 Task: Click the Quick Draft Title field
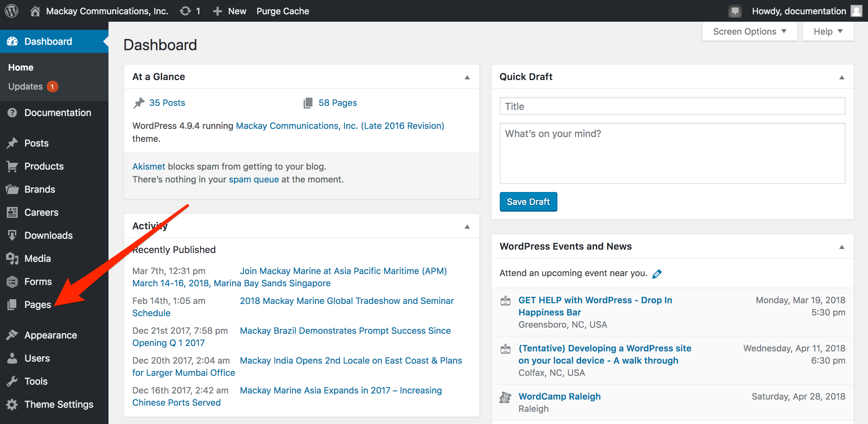[672, 106]
